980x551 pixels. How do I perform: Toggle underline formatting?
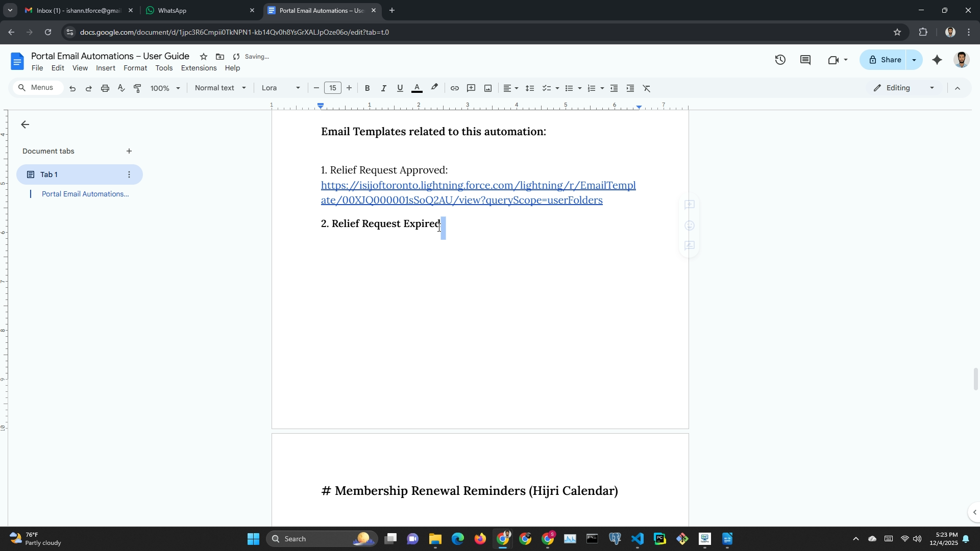pyautogui.click(x=400, y=88)
